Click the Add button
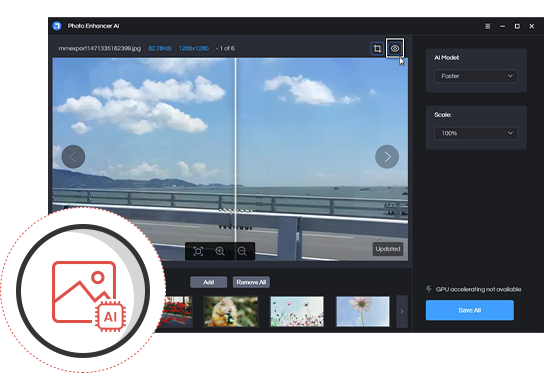Screen dimensions: 548x373 tap(209, 282)
